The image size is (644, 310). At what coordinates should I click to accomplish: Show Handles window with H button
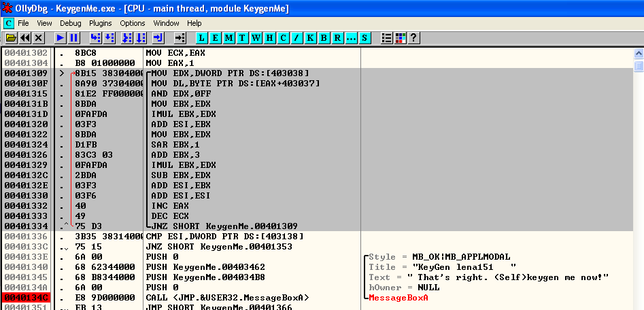click(269, 38)
